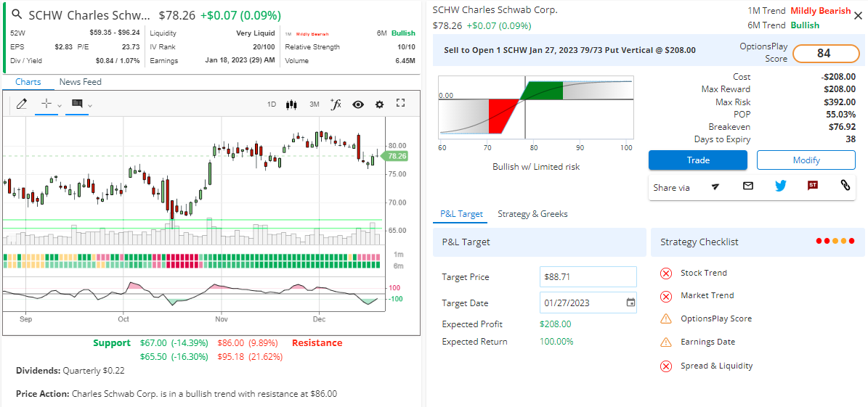Change the 1D chart interval
This screenshot has width=868, height=407.
coord(271,104)
